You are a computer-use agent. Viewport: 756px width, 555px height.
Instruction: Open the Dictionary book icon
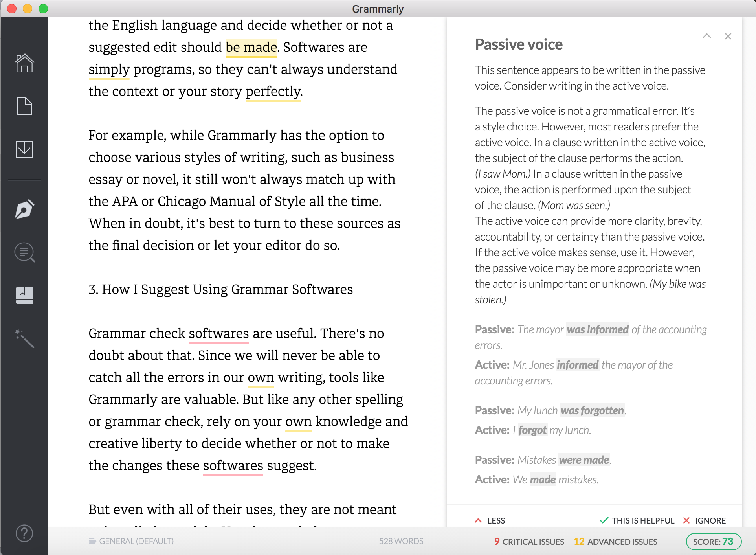(x=24, y=295)
